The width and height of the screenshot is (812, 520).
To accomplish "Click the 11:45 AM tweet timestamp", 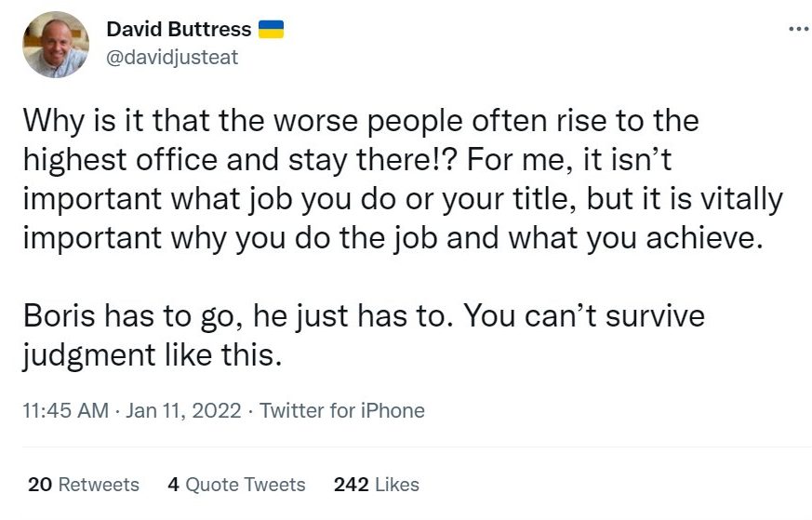I will click(x=63, y=410).
